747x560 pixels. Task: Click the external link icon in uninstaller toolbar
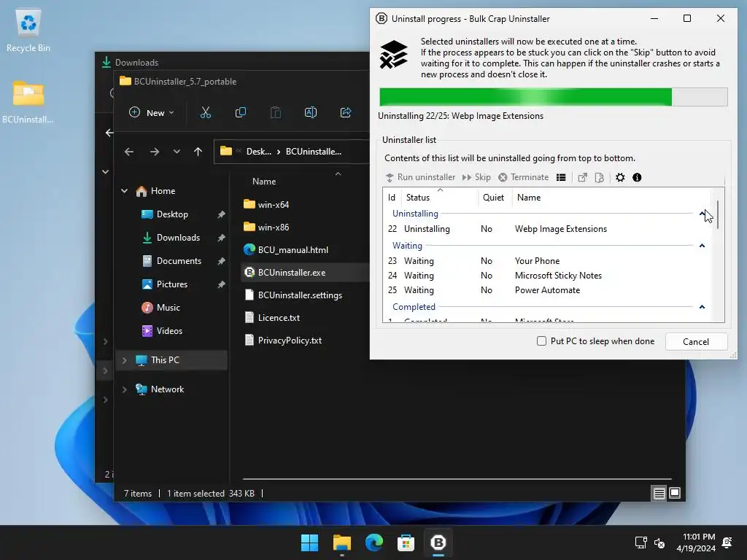tap(582, 178)
